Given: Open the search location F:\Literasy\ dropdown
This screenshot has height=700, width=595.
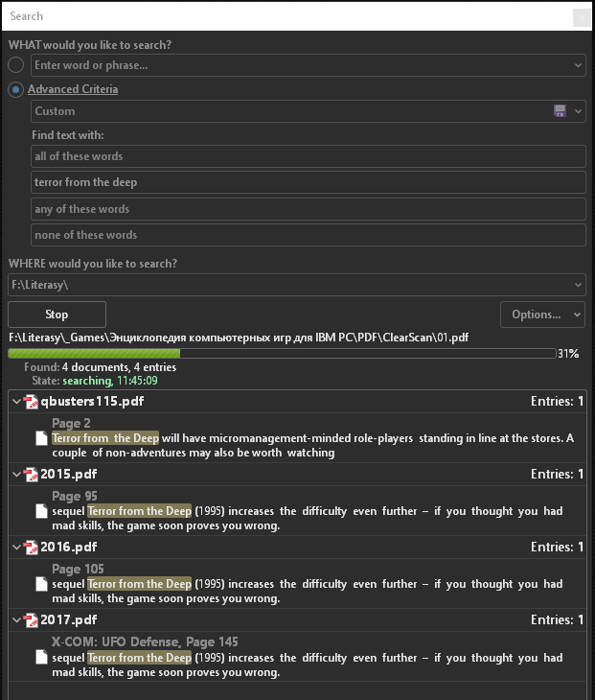Looking at the screenshot, I should (x=578, y=285).
